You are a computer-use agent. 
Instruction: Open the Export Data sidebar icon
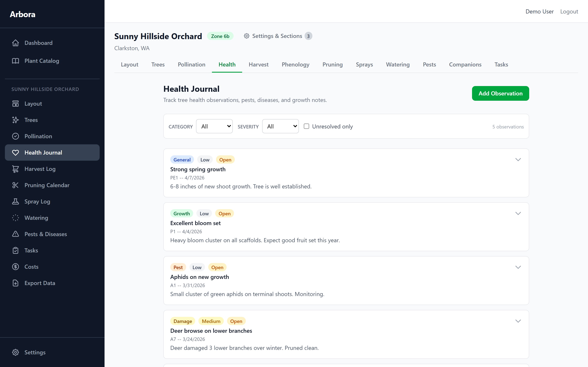[15, 283]
